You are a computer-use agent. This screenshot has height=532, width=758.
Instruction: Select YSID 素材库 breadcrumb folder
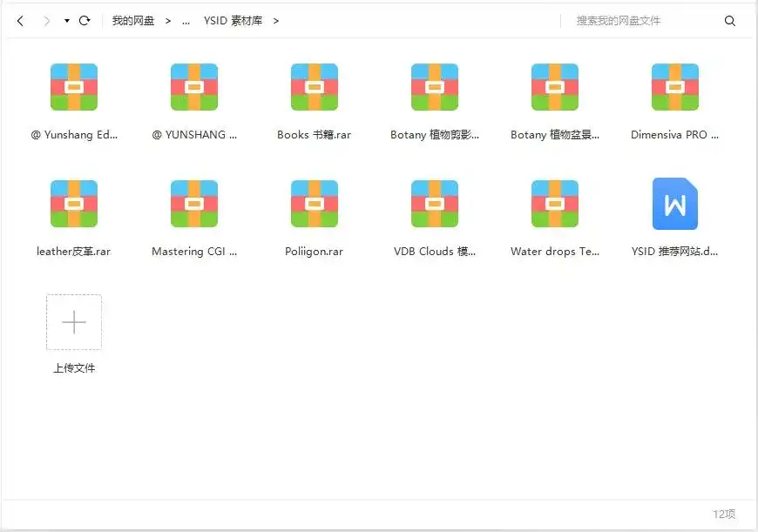233,21
